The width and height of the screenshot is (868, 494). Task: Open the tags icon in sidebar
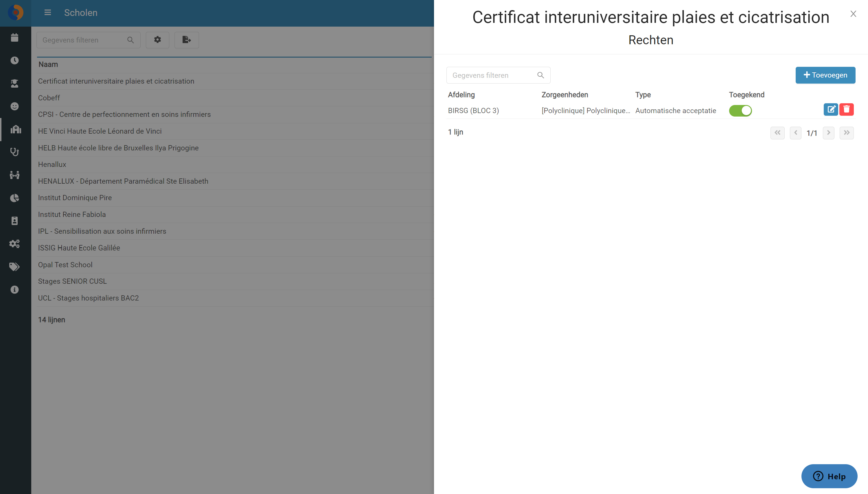pyautogui.click(x=14, y=267)
